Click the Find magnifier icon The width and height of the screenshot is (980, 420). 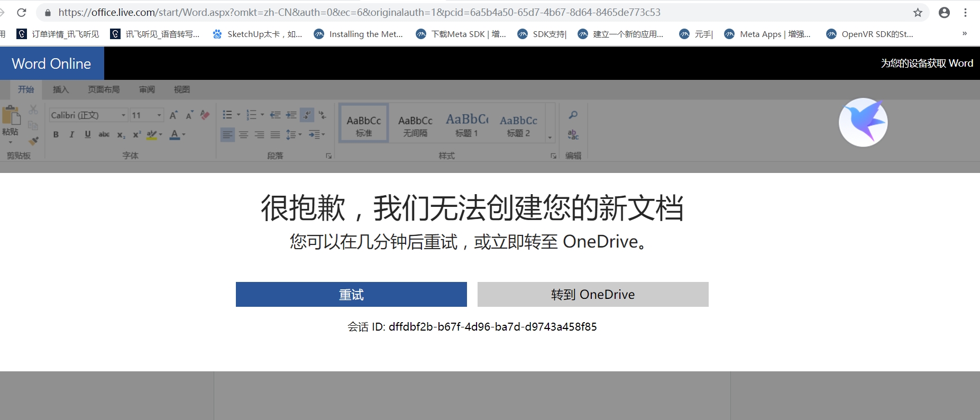[x=573, y=115]
